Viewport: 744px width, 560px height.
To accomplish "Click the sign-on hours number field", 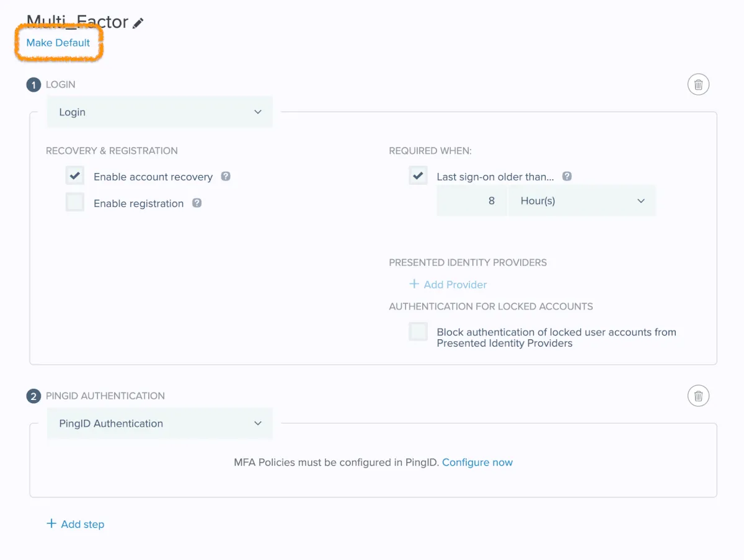I will click(472, 201).
